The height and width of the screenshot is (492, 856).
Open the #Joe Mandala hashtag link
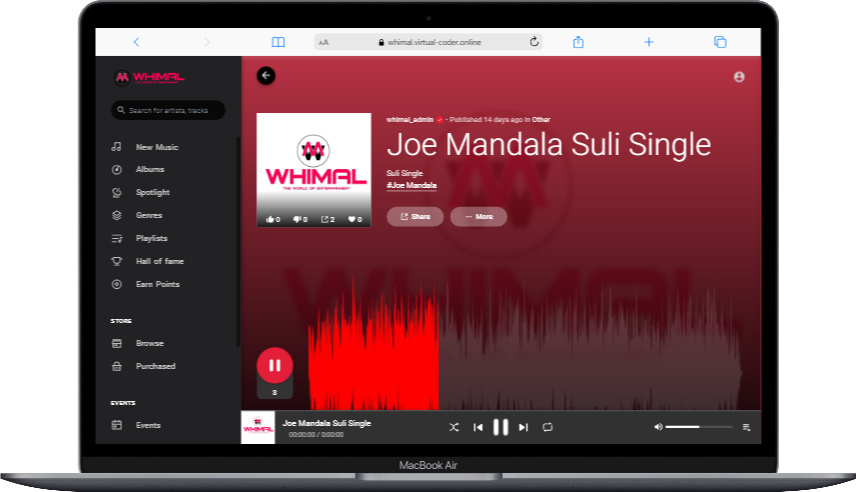(412, 185)
